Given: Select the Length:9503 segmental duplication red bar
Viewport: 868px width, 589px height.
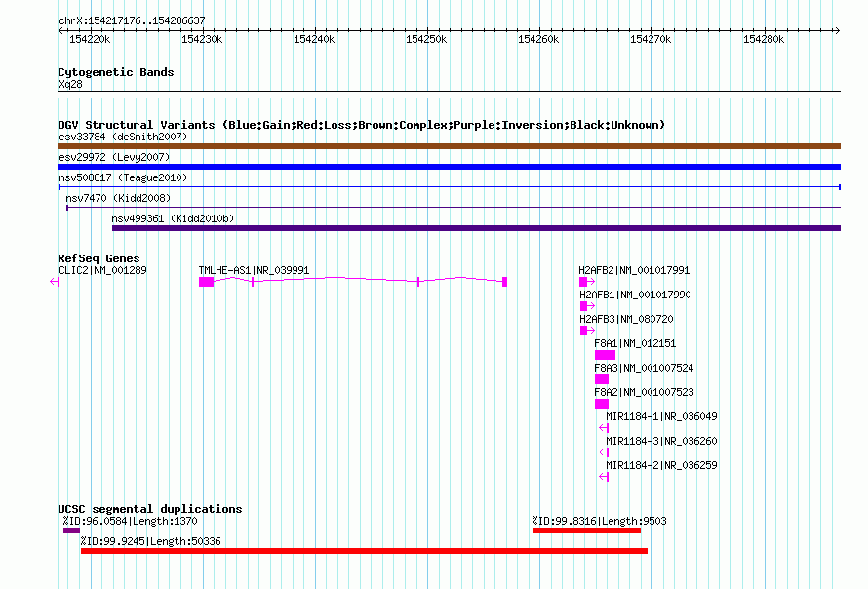Looking at the screenshot, I should click(x=587, y=530).
